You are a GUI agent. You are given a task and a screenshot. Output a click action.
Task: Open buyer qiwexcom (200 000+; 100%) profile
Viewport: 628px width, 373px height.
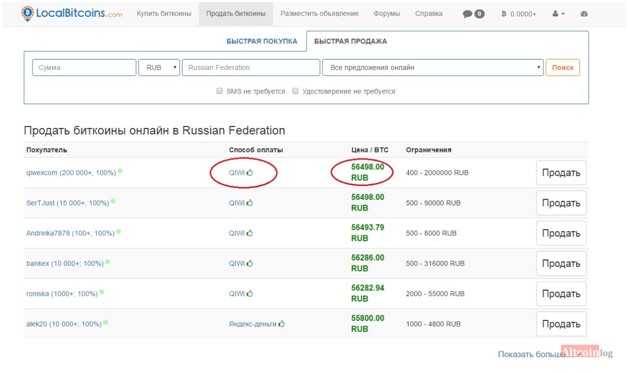[71, 173]
